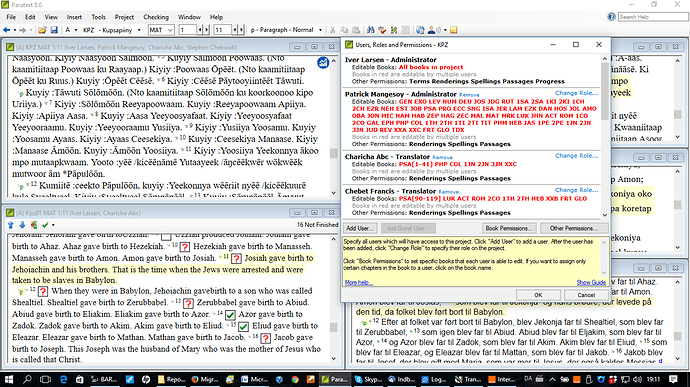Remove Patrick Mangesoy via Remove link
Screen dimensions: 690x387
(469, 95)
